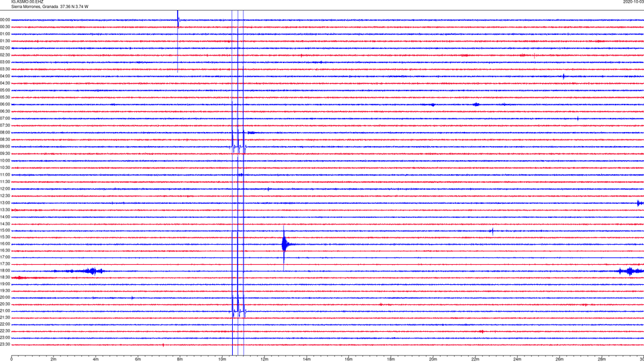Select the 12:00 time label
The image size is (644, 362).
[x=5, y=189]
